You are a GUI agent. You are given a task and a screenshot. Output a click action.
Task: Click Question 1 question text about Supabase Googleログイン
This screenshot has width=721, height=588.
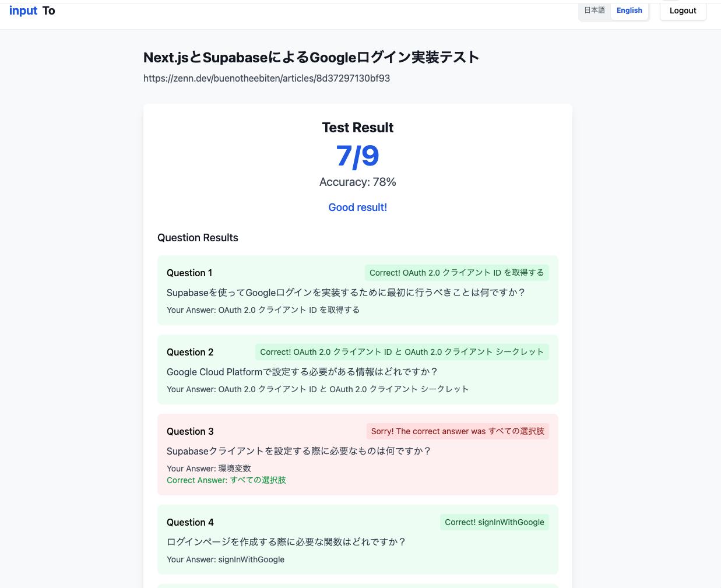(346, 293)
